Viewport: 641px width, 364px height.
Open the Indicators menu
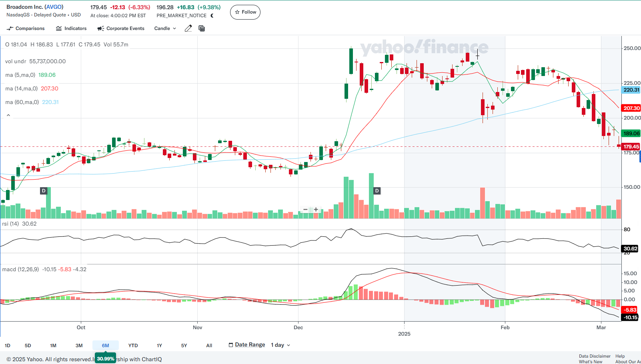pyautogui.click(x=71, y=28)
